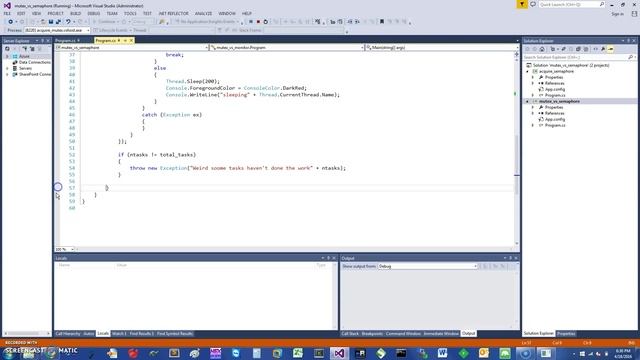
Task: Collapse the mutex_vs_semaphore project node
Action: click(x=527, y=101)
